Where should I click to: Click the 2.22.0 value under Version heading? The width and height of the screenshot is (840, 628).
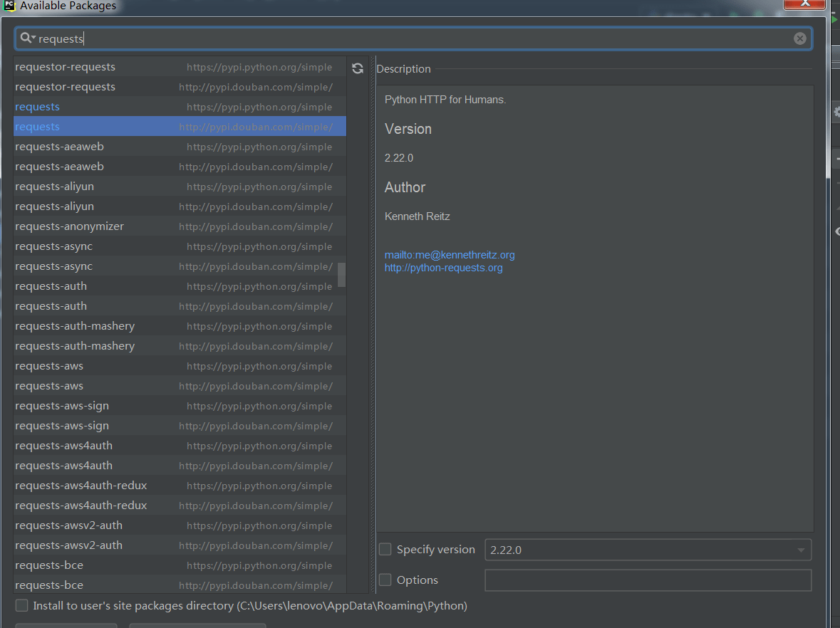(399, 158)
